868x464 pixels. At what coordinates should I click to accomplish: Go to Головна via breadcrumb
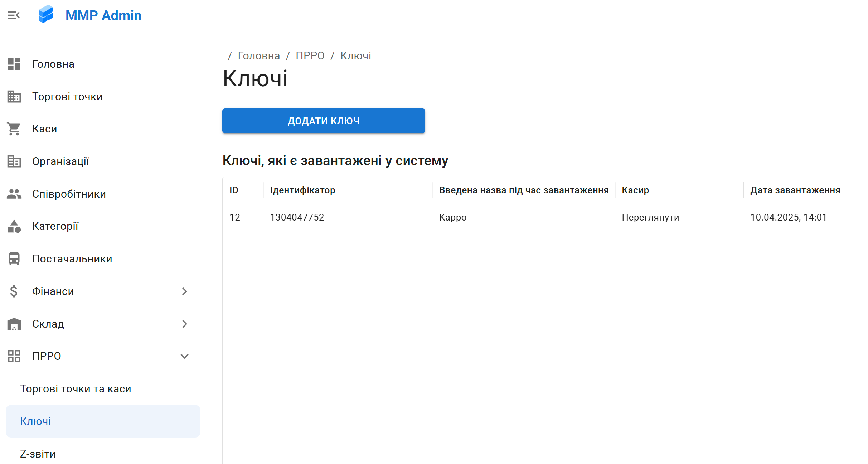click(x=258, y=56)
